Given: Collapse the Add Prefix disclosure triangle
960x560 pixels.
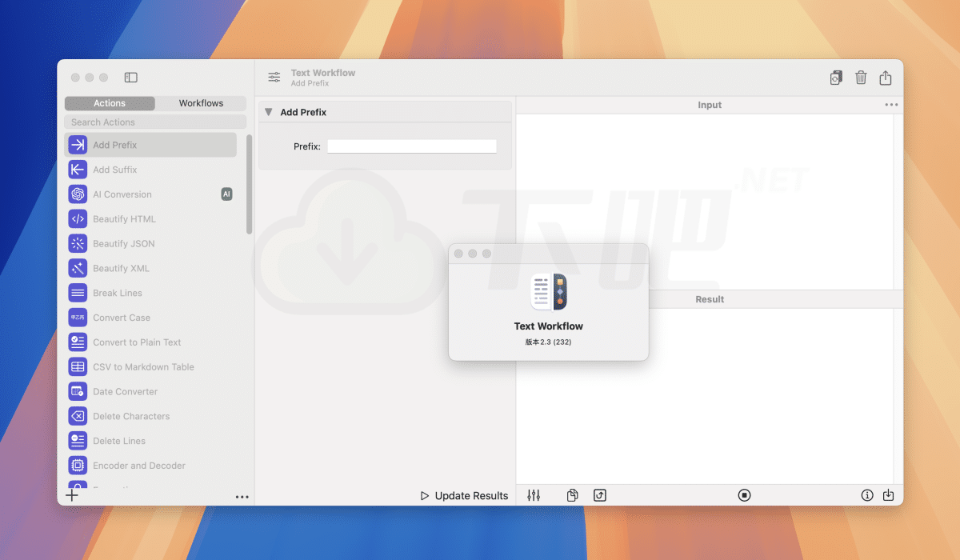Looking at the screenshot, I should click(268, 113).
